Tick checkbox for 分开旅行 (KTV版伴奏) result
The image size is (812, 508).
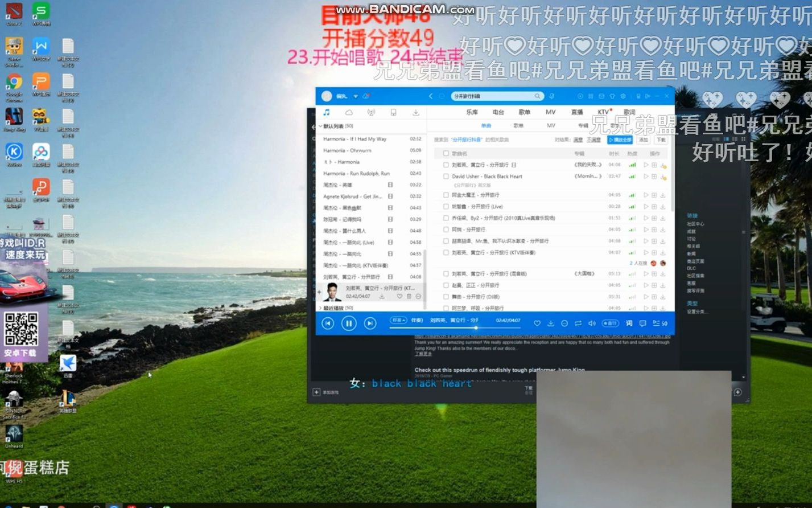(x=446, y=252)
